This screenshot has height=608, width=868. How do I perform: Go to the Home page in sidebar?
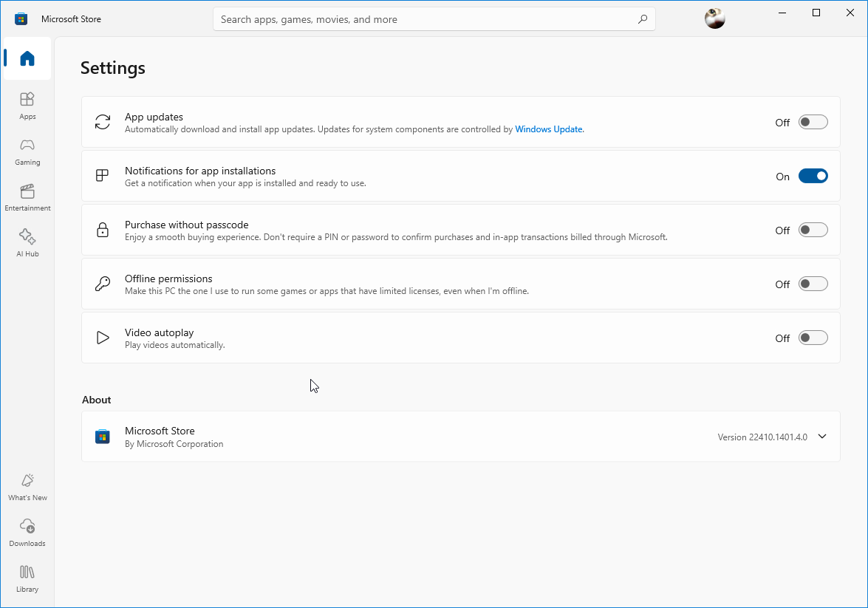27,58
